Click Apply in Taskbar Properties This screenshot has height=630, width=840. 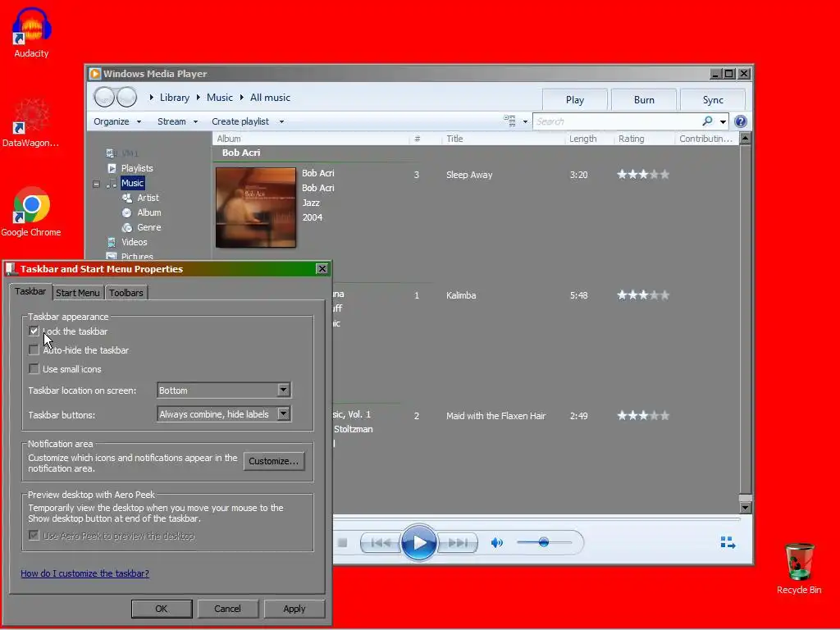tap(294, 609)
